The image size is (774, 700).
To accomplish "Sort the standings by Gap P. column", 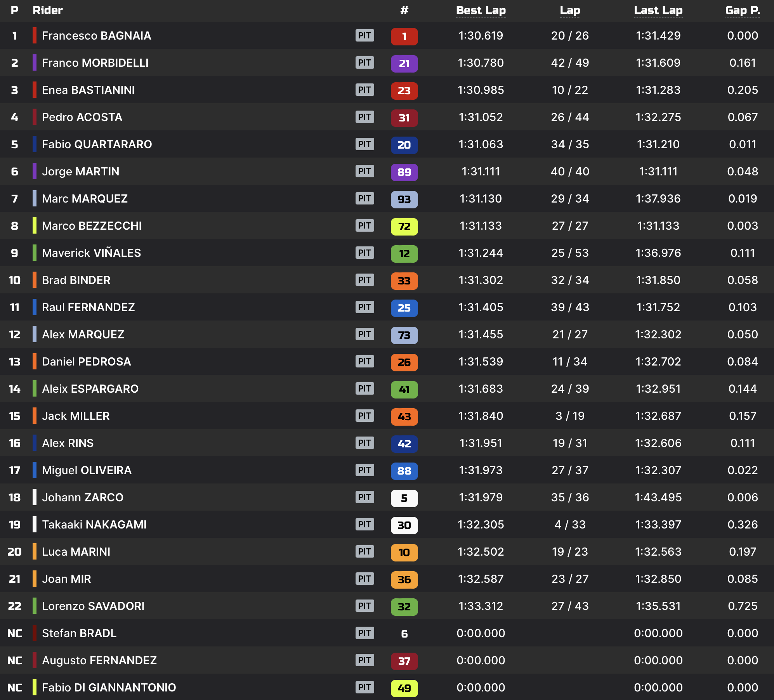I will click(743, 10).
